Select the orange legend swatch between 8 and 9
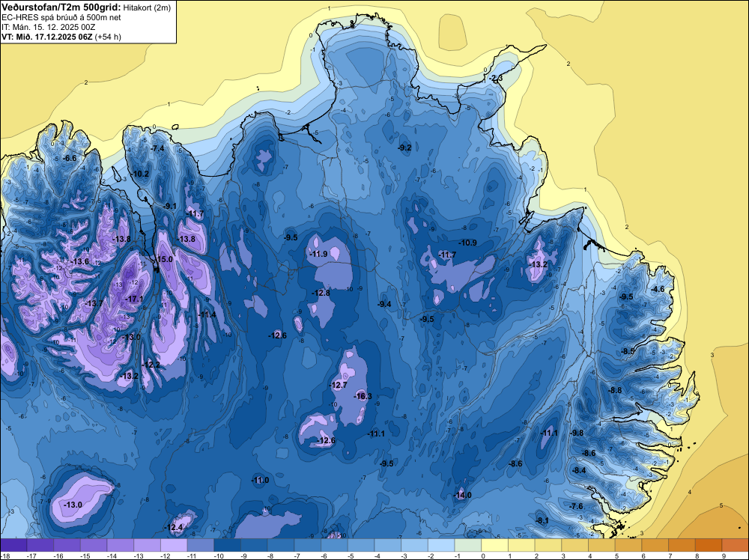Image resolution: width=749 pixels, height=560 pixels. 709,545
